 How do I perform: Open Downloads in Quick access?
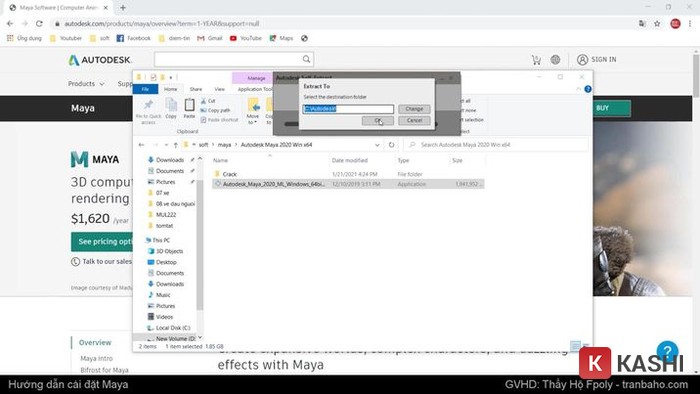170,160
